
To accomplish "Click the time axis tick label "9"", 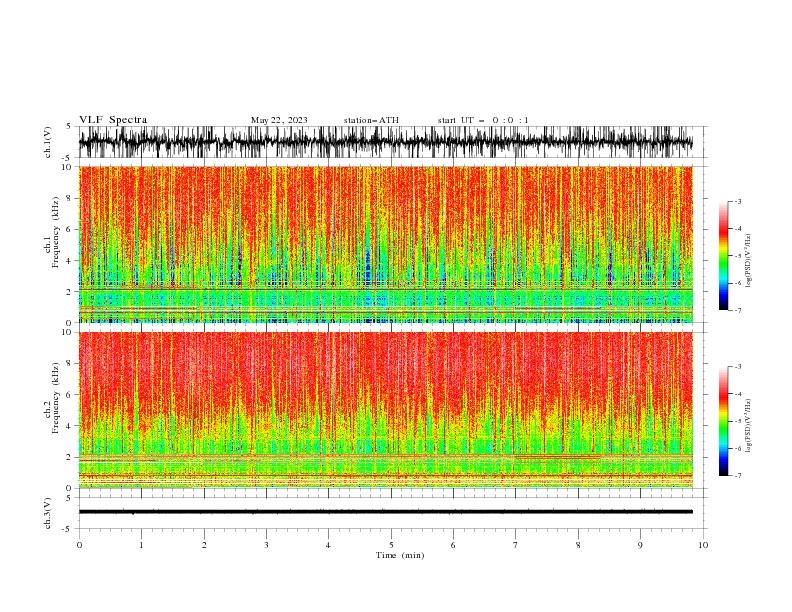I will coord(640,545).
